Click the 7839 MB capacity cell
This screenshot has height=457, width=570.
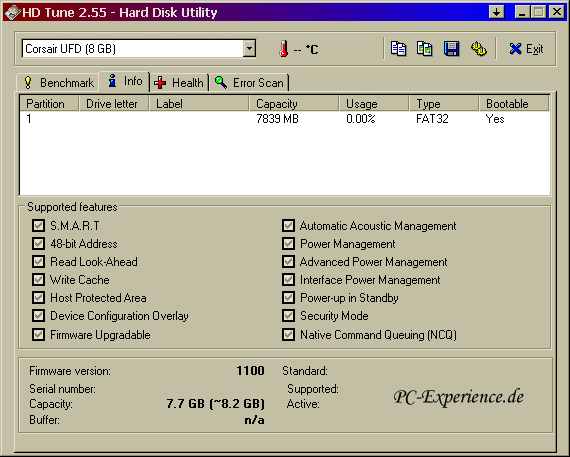[x=277, y=119]
